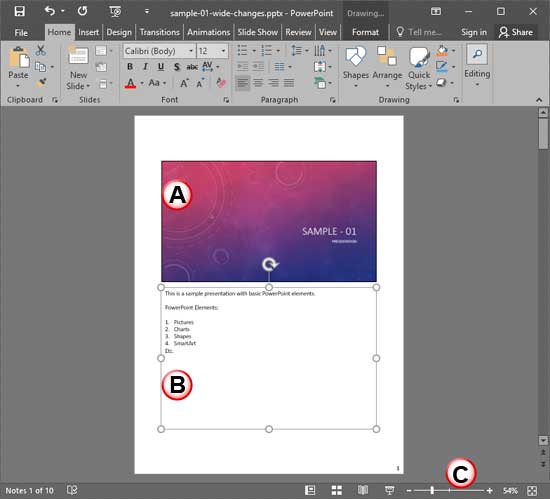Click the Reset slide icon
Viewport: 550px width, 499px height.
tap(101, 67)
